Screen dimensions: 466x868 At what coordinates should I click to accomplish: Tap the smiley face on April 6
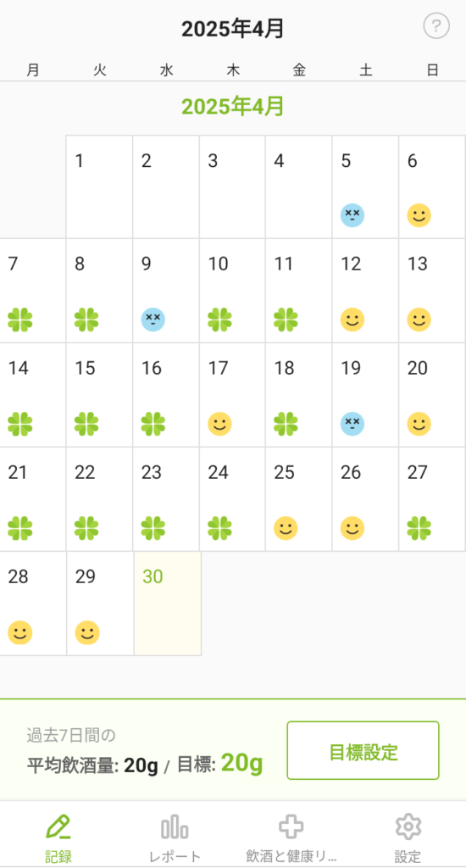click(x=419, y=215)
